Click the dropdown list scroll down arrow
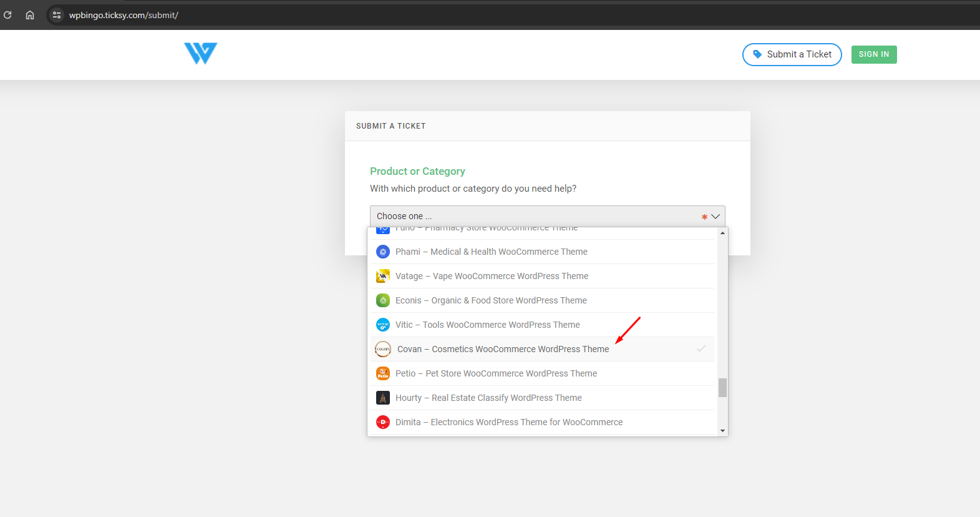 [722, 430]
